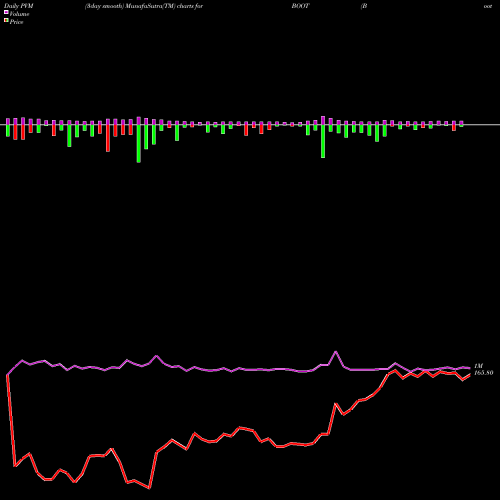Click the '165.80' price value label
Screen dimensions: 500x500
pyautogui.click(x=484, y=373)
